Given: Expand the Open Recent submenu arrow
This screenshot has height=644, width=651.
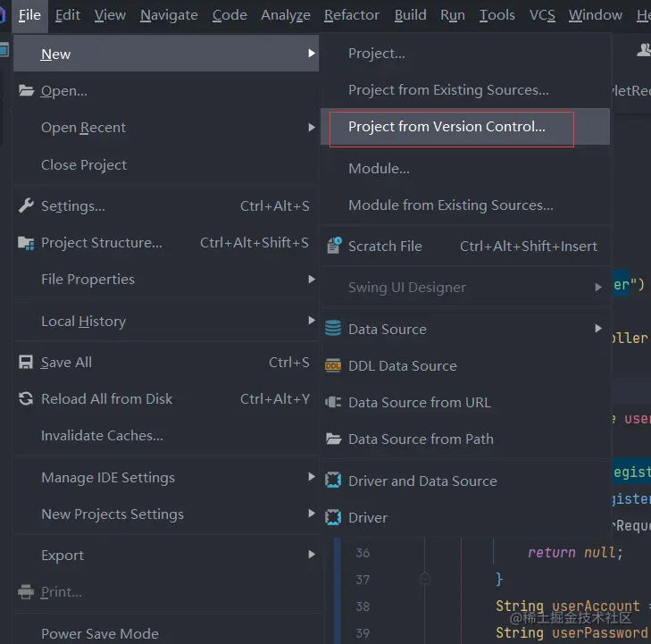Looking at the screenshot, I should point(312,127).
